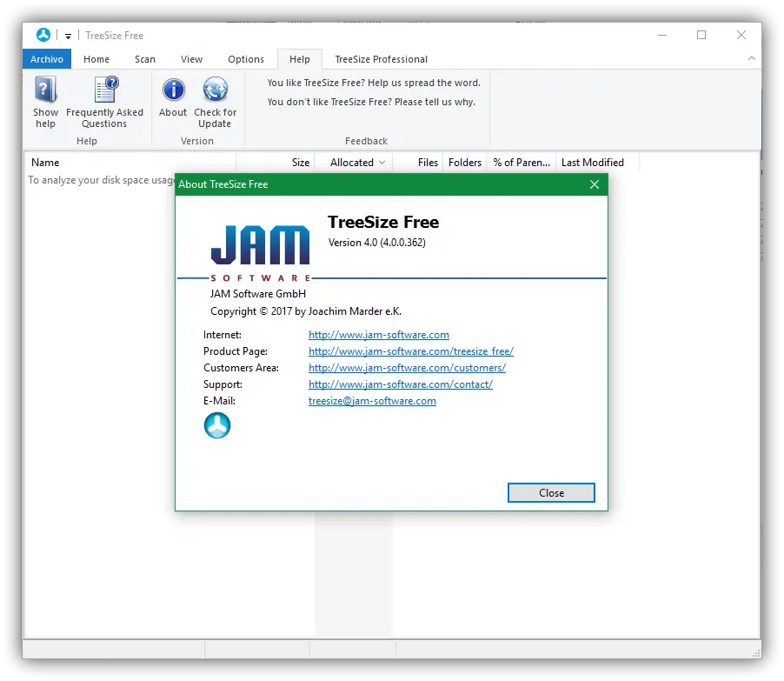Click 'To analyze your disk space' hint text
Screen dimensions: 784x681
point(102,180)
